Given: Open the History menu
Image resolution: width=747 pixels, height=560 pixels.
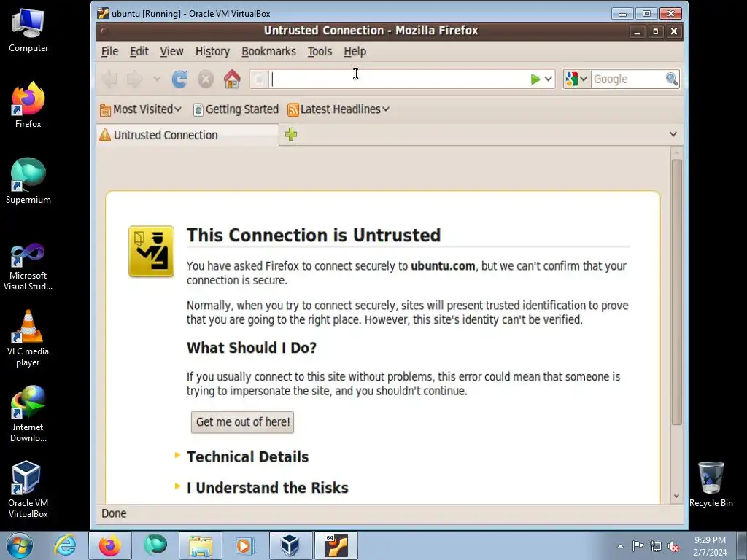Looking at the screenshot, I should (x=212, y=52).
